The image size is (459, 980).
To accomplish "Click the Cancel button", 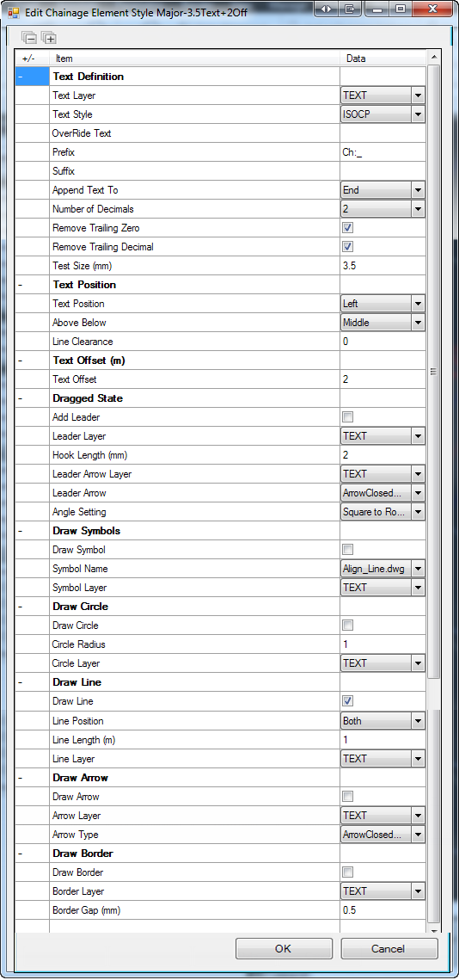I will [x=388, y=948].
